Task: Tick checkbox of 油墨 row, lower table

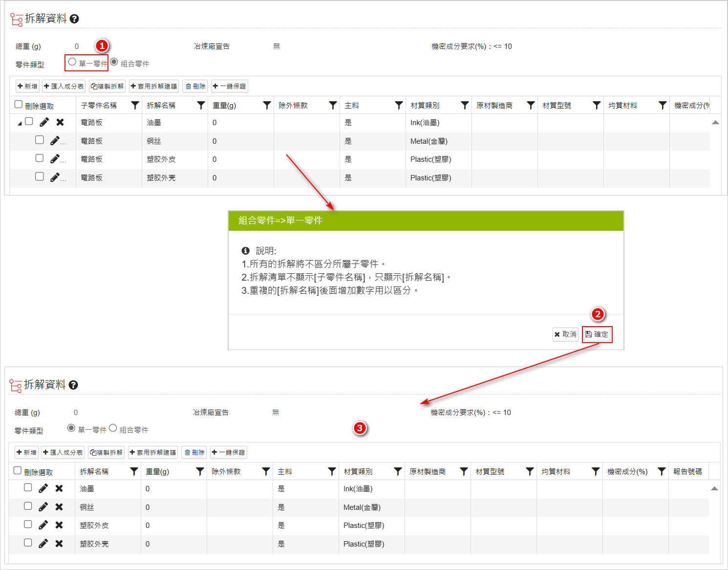Action: [x=28, y=487]
